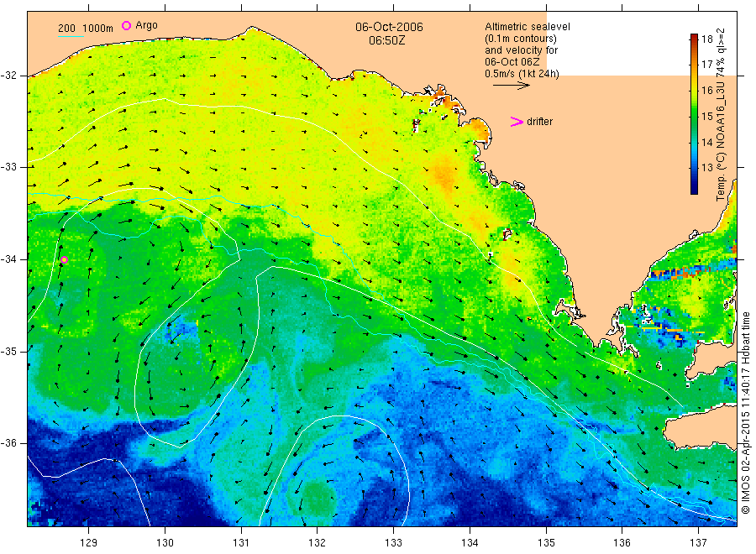
Task: Click the longitude label '130'
Action: point(165,543)
